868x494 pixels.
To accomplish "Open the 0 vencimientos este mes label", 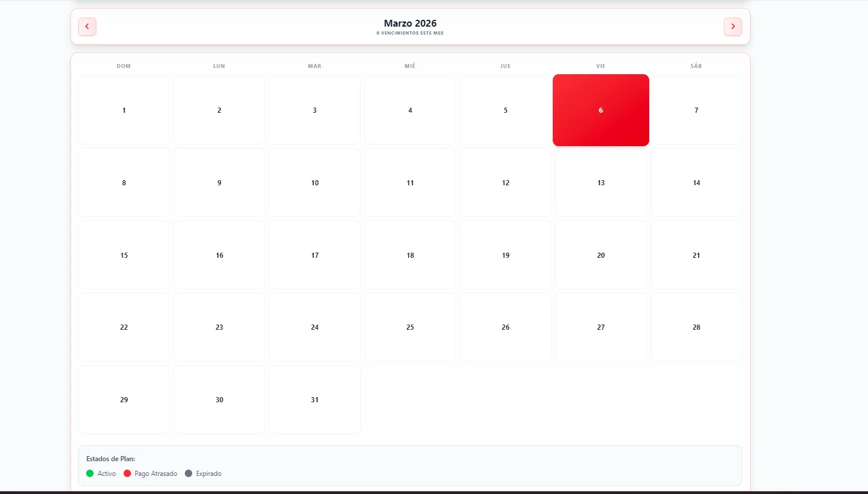I will coord(410,33).
